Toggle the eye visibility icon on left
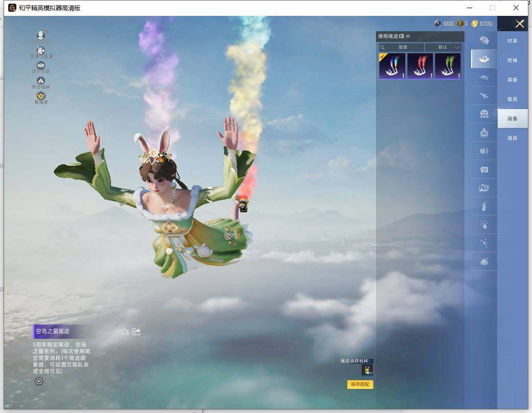Viewport: 532px width, 413px height. (41, 66)
